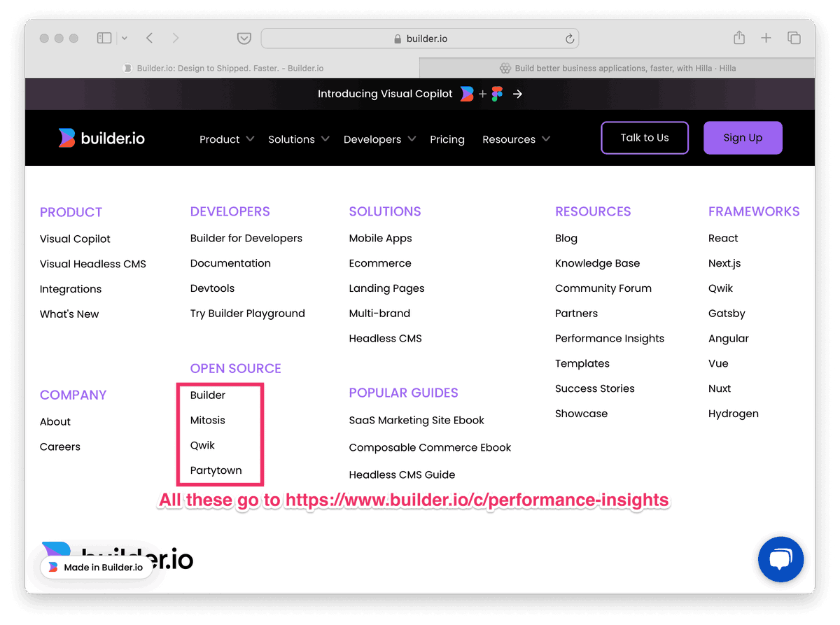Open the Next.js framework link
Viewport: 840px width, 625px height.
[724, 263]
